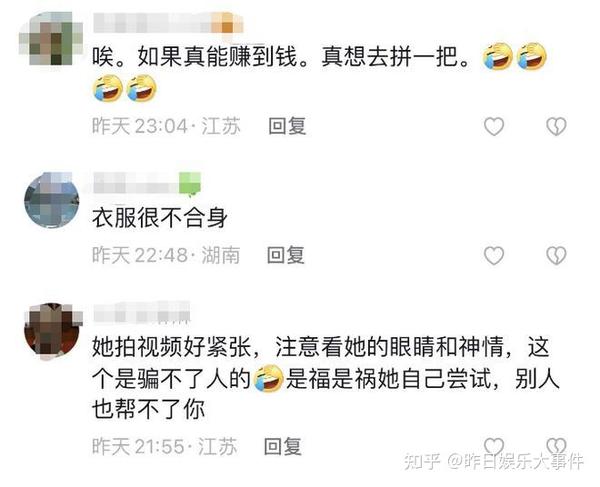Screen dimensions: 600x487
Task: Like the 21:55 Jiangsu comment
Action: point(494,446)
